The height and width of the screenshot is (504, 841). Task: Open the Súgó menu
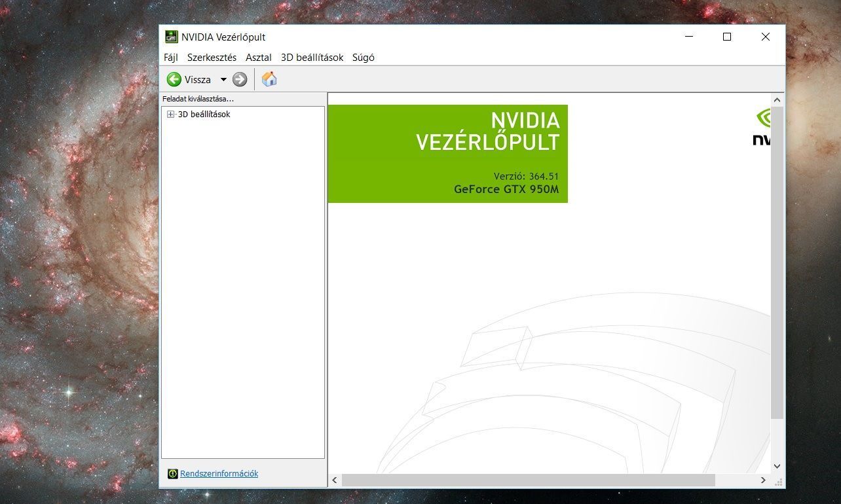(x=364, y=58)
